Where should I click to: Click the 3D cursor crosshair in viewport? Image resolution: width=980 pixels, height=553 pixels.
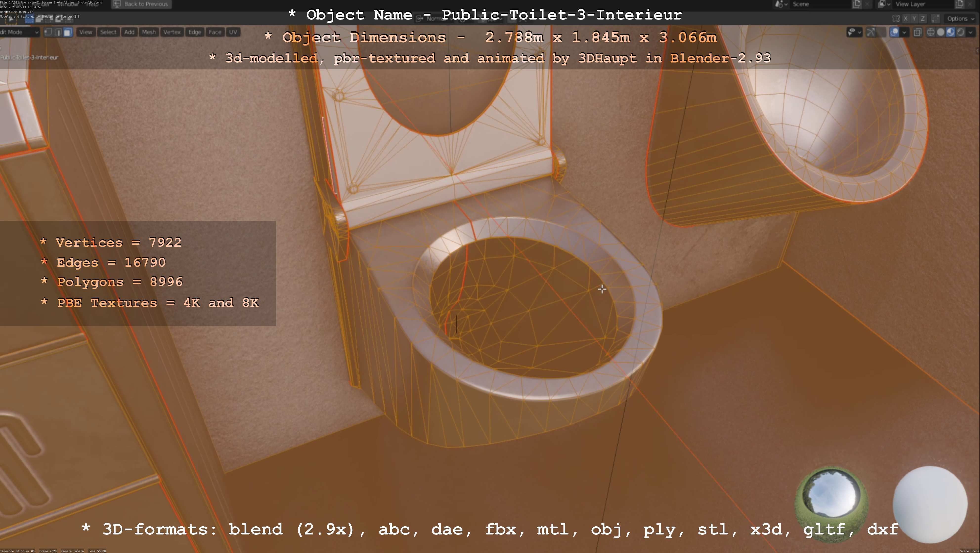point(602,289)
